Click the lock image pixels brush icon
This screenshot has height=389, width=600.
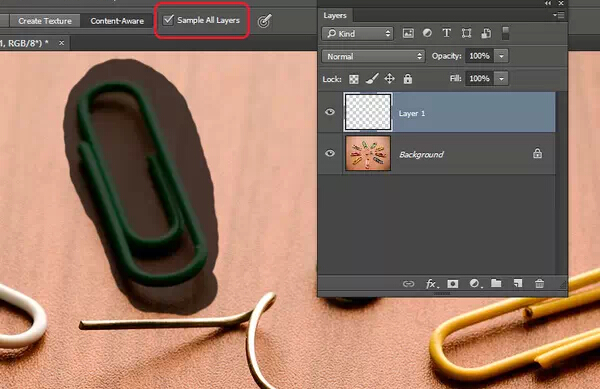pos(372,79)
